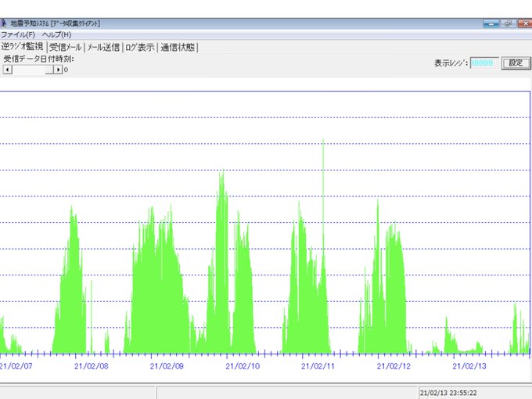Open the メール送信 tab
Image resolution: width=532 pixels, height=399 pixels.
[x=103, y=47]
